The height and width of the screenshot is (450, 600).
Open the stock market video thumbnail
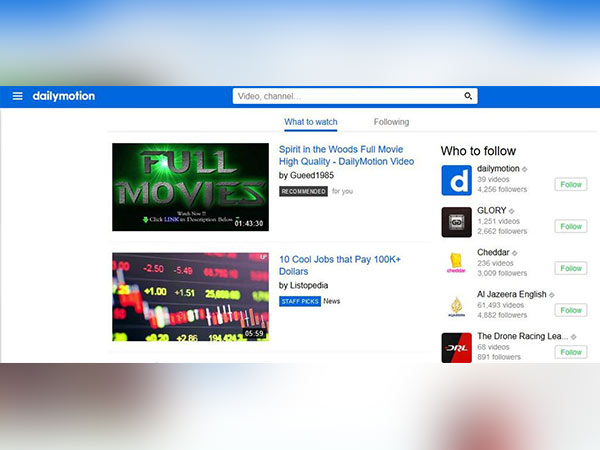click(190, 297)
